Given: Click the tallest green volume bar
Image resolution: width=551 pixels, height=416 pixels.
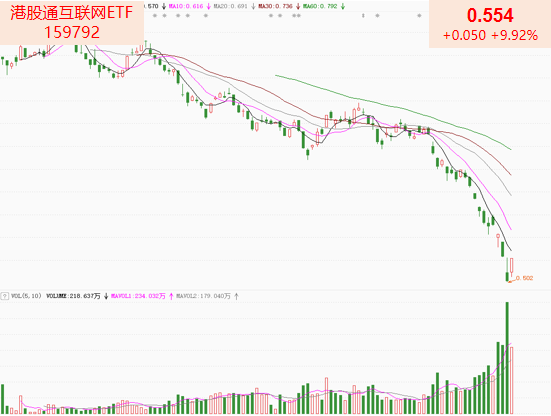Looking at the screenshot, I should click(507, 357).
